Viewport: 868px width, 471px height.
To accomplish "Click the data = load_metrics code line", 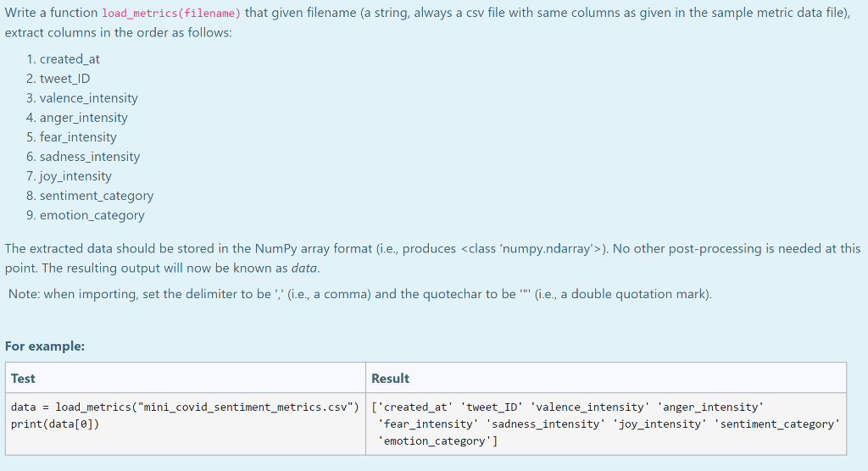I will (x=185, y=407).
